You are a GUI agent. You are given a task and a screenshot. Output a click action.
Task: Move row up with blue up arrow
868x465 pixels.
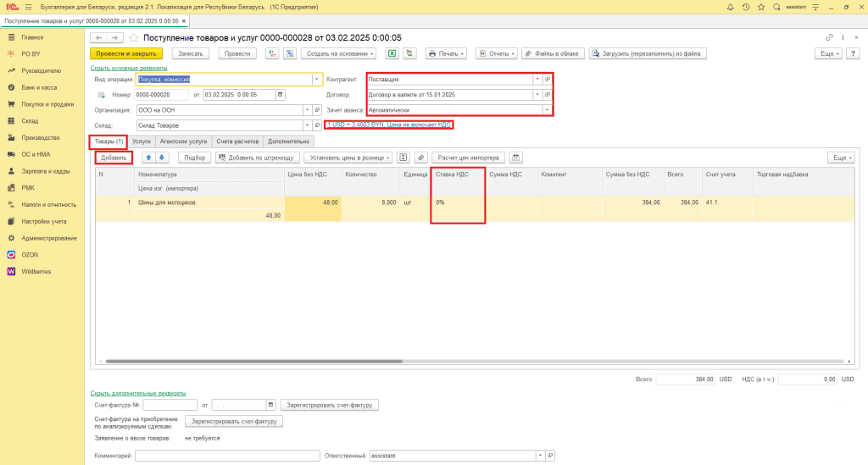[x=148, y=158]
